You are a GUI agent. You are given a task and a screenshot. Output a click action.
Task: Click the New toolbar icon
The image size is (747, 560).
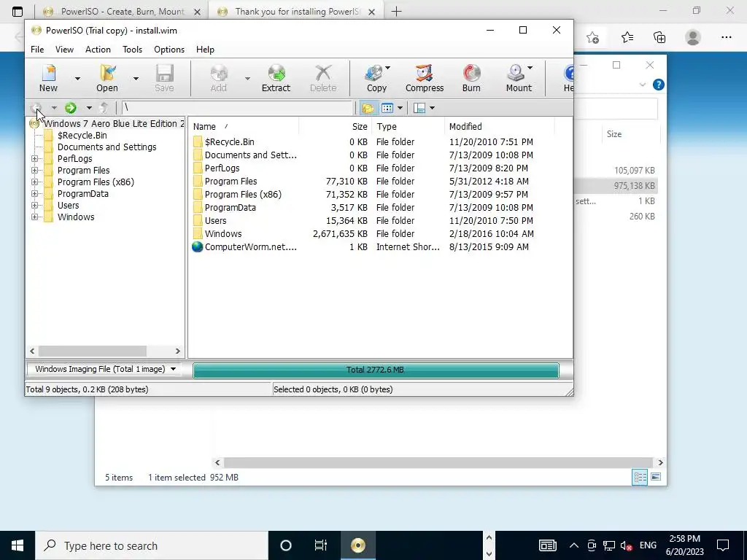pos(48,78)
